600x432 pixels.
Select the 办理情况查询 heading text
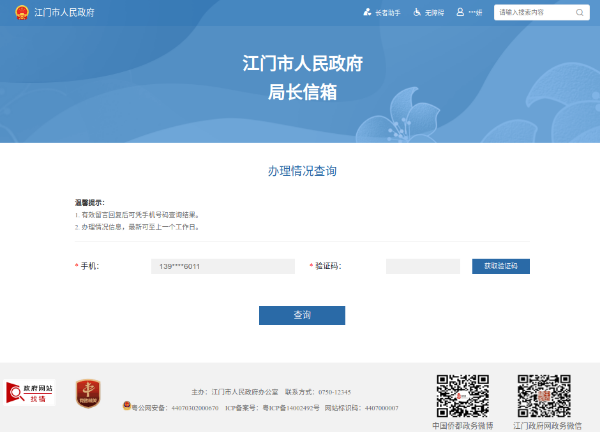(x=302, y=171)
